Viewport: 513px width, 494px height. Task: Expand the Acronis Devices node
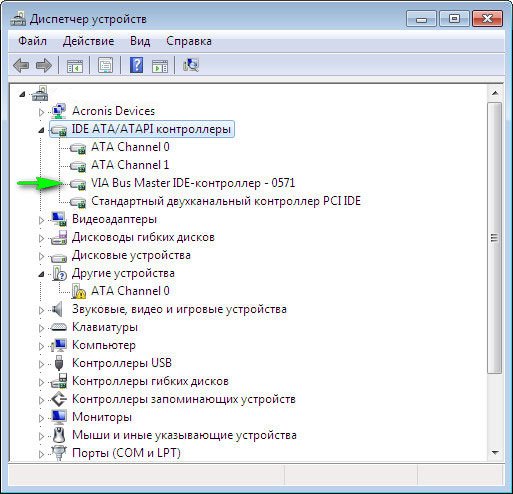coord(41,112)
